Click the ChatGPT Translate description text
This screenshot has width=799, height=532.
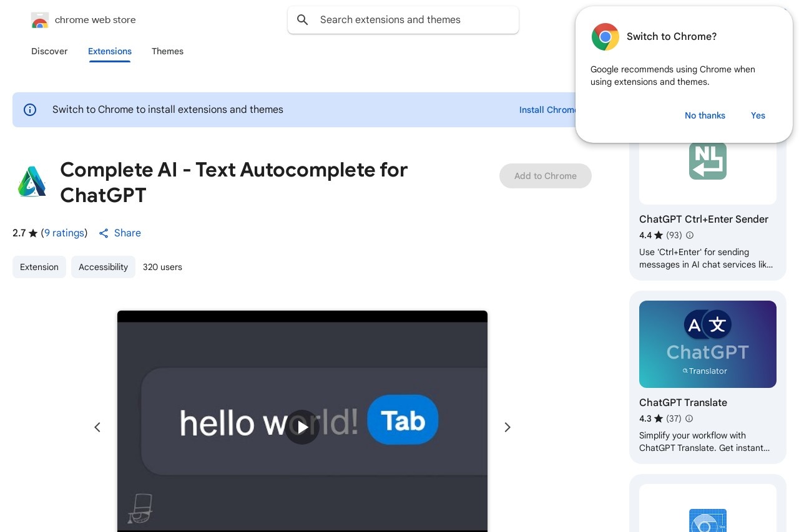tap(704, 442)
